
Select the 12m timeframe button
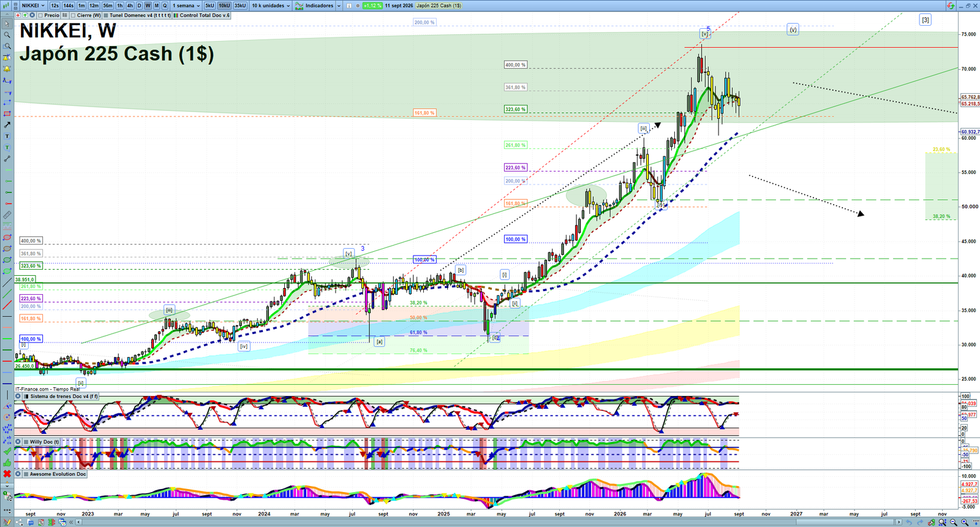point(94,6)
